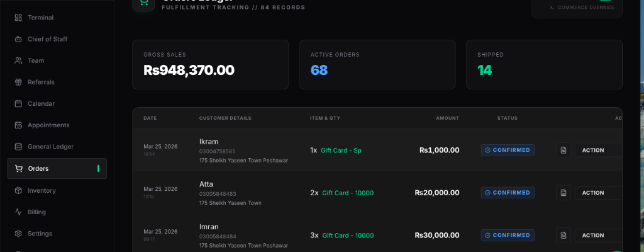
Task: Open the General Ledger section
Action: [50, 146]
